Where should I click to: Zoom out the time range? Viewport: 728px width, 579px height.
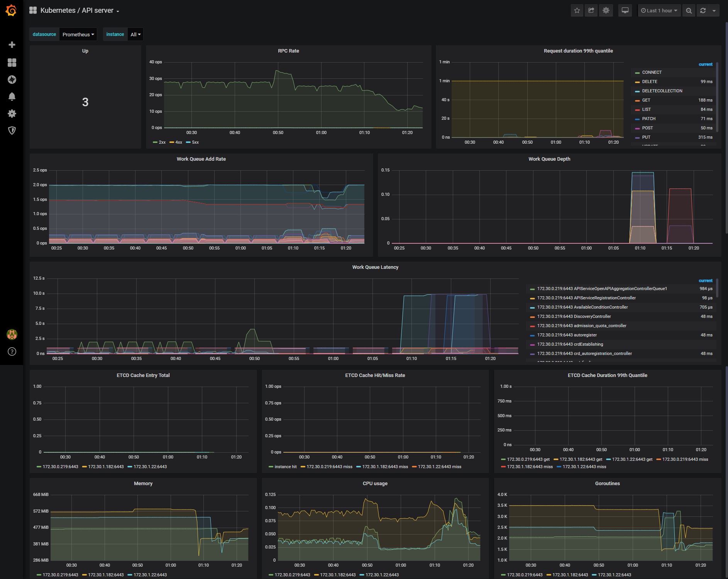(x=689, y=10)
